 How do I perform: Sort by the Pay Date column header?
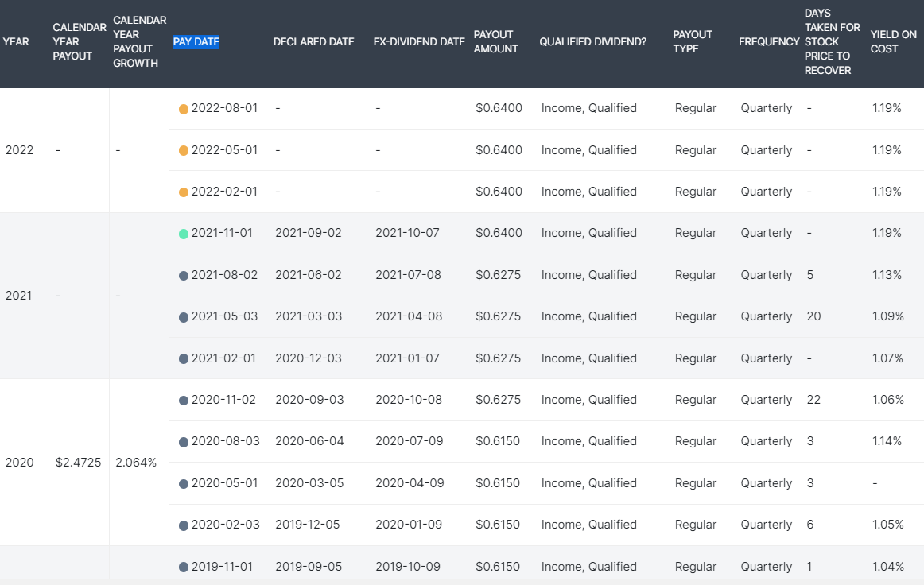click(x=196, y=42)
